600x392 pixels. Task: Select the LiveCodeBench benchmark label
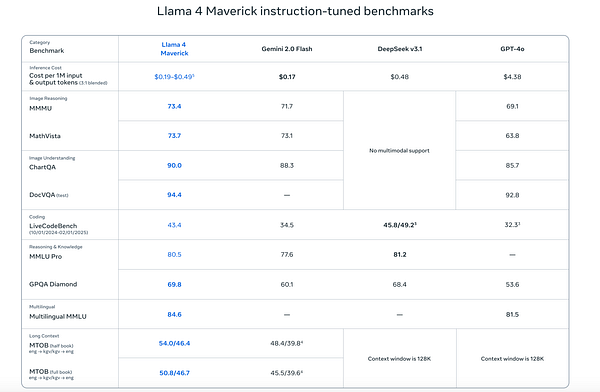point(53,226)
